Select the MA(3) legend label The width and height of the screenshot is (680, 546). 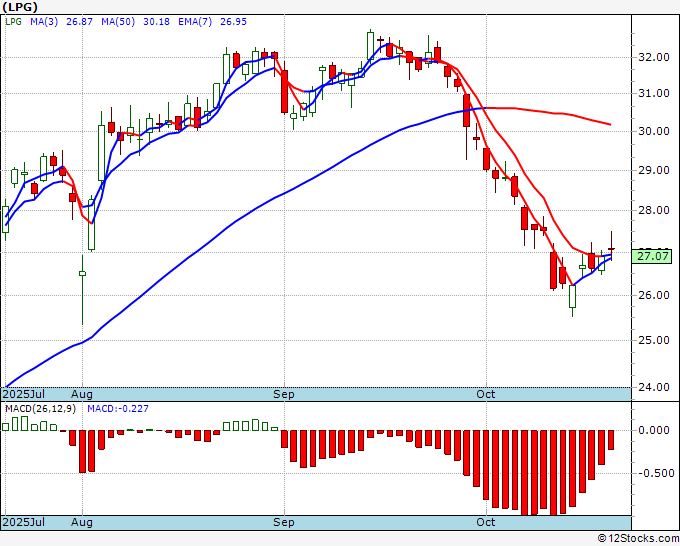click(x=44, y=22)
